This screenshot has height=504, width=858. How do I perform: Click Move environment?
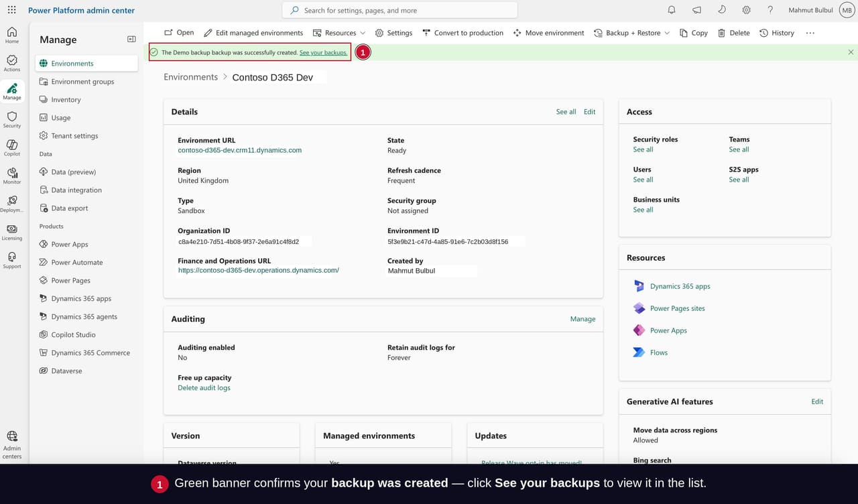pyautogui.click(x=548, y=33)
